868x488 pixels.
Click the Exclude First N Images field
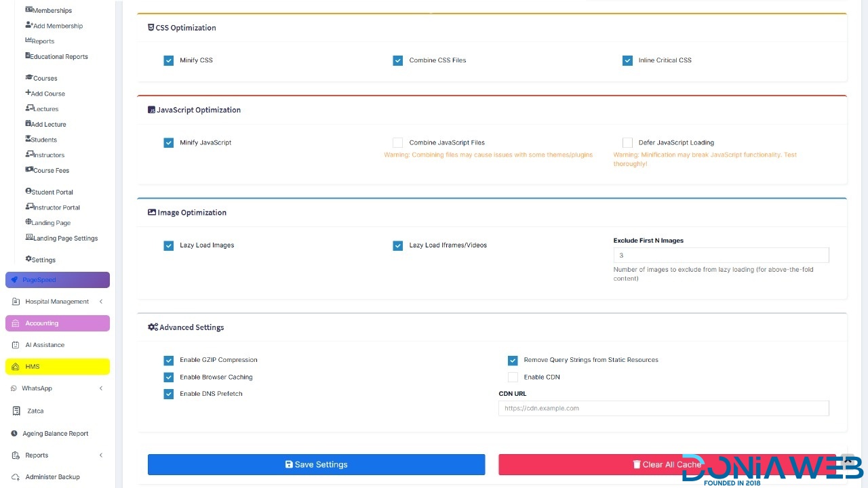pyautogui.click(x=721, y=256)
